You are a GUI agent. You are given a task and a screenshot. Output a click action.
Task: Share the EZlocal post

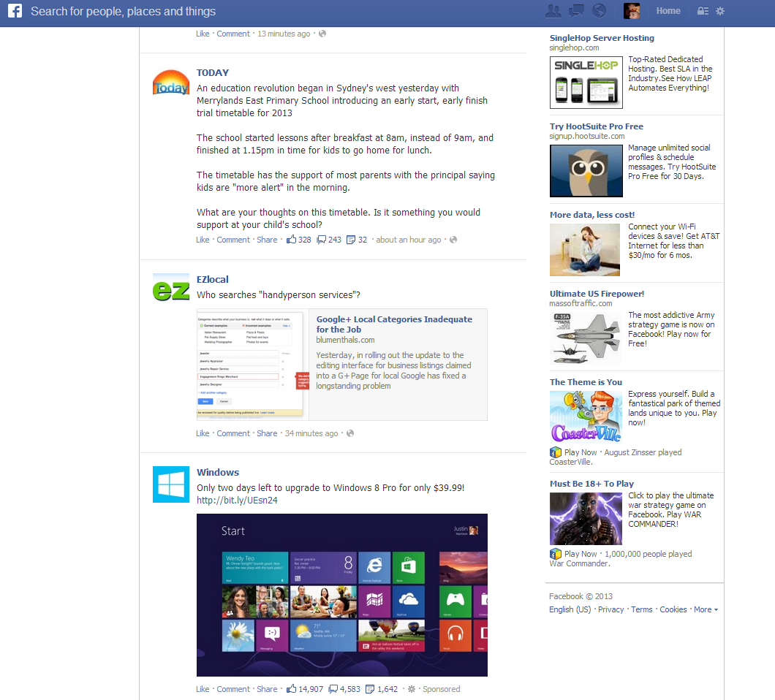pos(267,433)
